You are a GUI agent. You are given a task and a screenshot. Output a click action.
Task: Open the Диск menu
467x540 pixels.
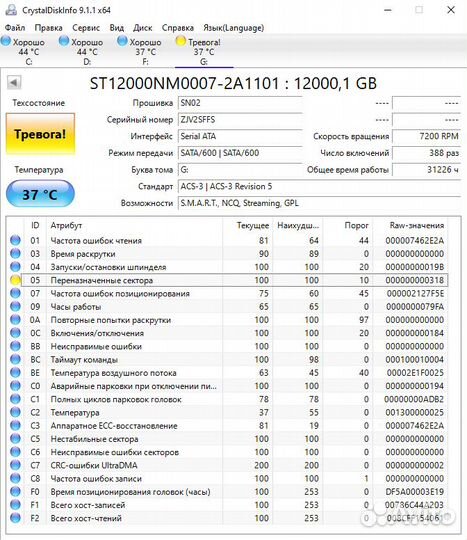tap(143, 28)
